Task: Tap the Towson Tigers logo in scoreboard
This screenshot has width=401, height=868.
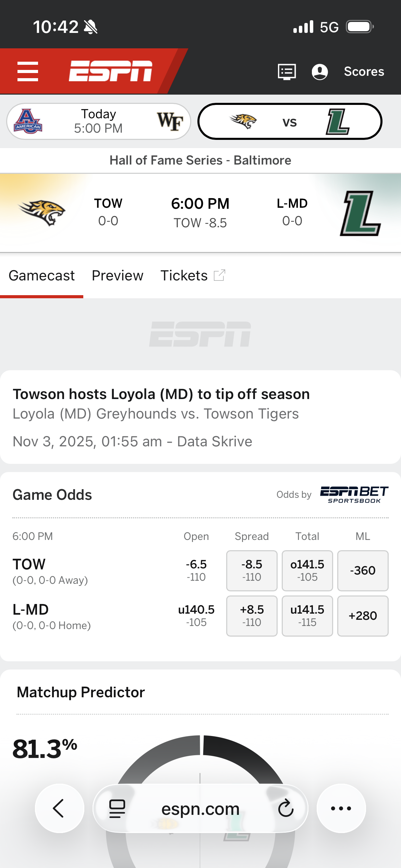Action: pos(42,213)
